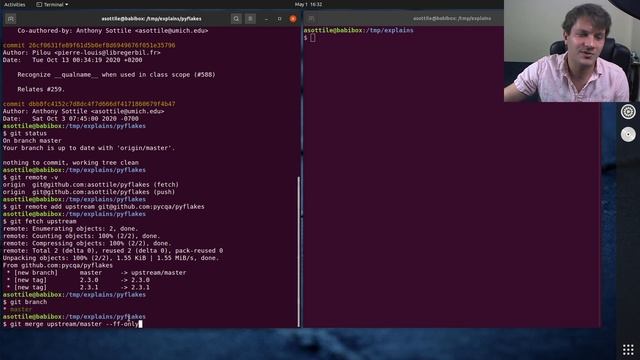Click 'Author: Pilou' line
Screen dimensions: 640x360
point(82,53)
